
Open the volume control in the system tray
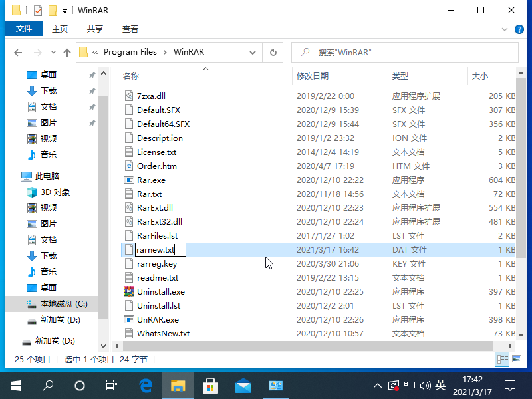click(x=424, y=385)
